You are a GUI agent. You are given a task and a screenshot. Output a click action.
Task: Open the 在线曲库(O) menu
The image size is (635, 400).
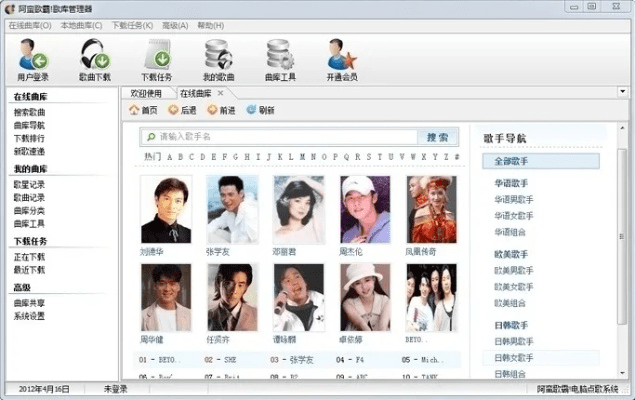pyautogui.click(x=29, y=25)
